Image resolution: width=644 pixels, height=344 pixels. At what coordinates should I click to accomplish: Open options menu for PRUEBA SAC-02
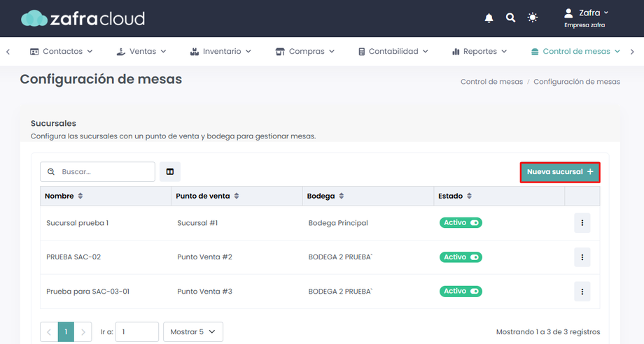point(582,257)
